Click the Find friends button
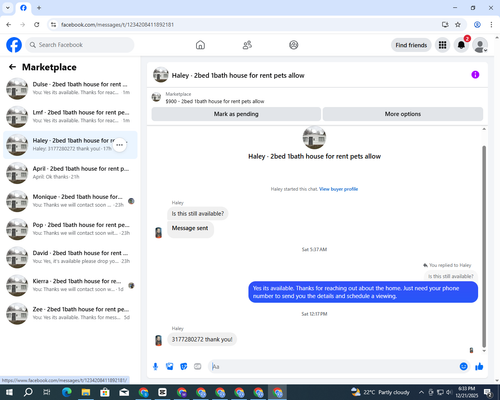 [411, 45]
